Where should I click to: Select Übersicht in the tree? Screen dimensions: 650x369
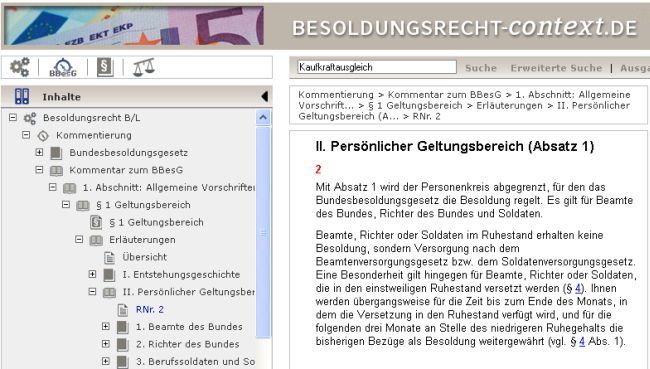pos(144,257)
